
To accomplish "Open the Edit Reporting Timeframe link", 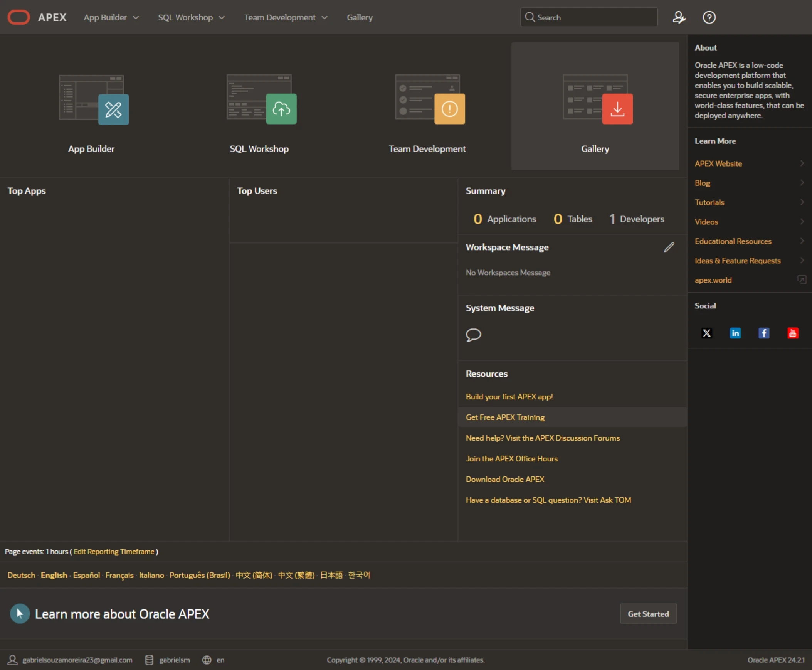I will coord(114,552).
